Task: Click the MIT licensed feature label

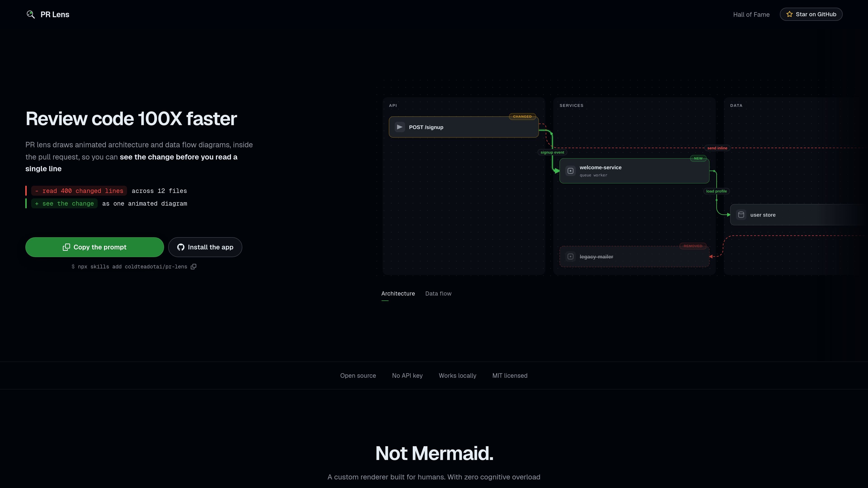Action: click(510, 375)
